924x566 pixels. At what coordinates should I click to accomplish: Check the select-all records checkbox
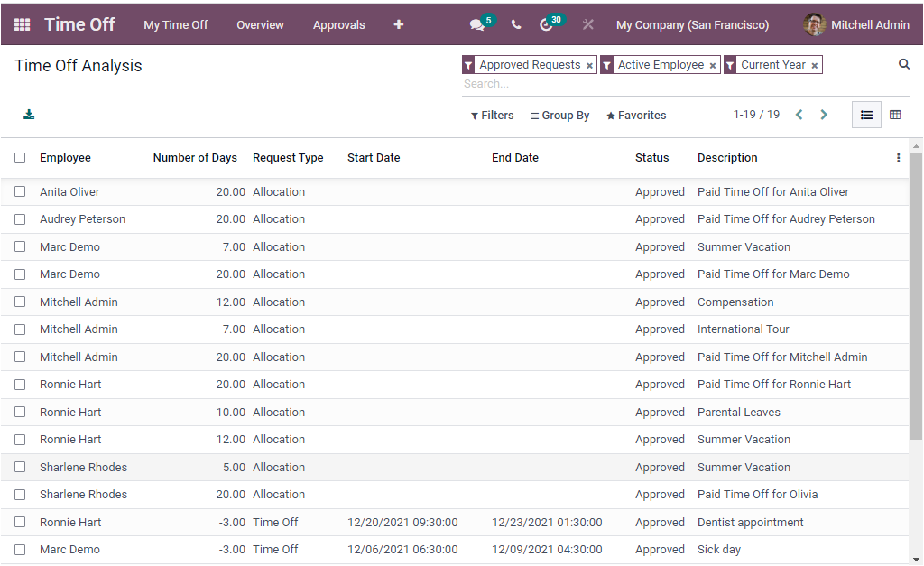[x=20, y=157]
